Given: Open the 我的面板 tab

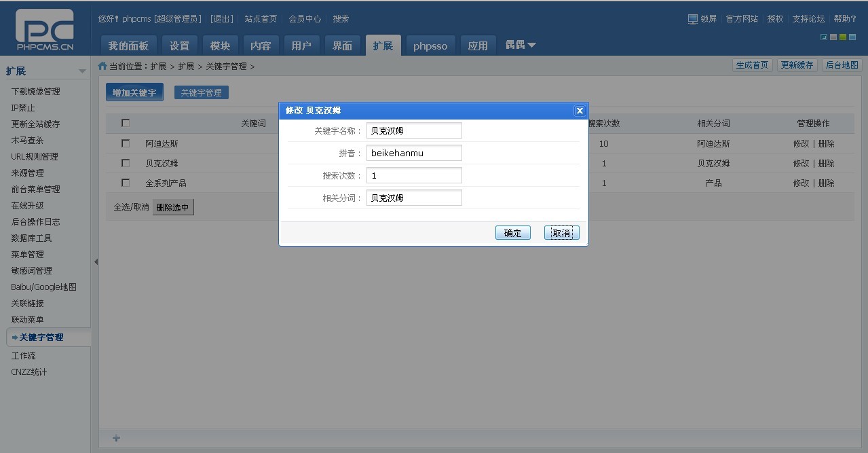Looking at the screenshot, I should click(129, 46).
